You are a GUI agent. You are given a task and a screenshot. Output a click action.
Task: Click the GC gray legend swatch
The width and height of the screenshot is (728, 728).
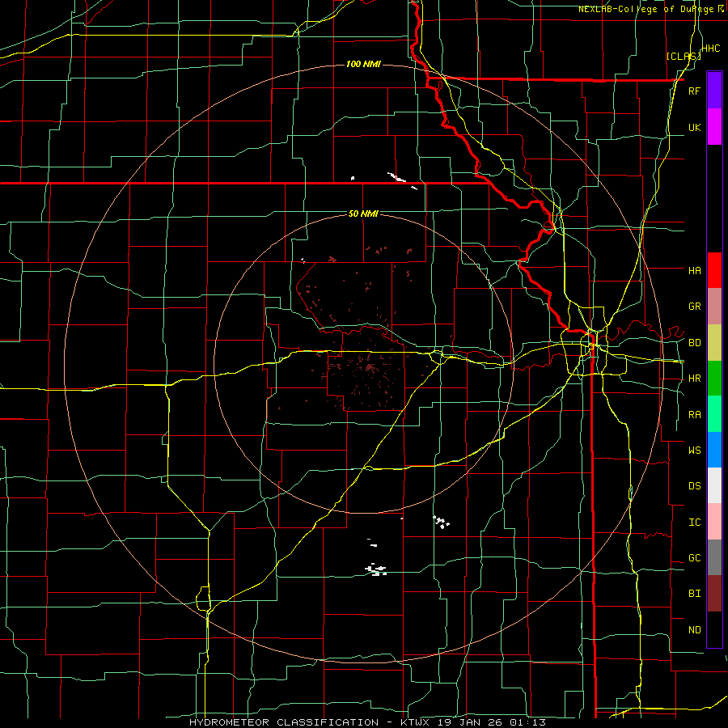pos(714,557)
